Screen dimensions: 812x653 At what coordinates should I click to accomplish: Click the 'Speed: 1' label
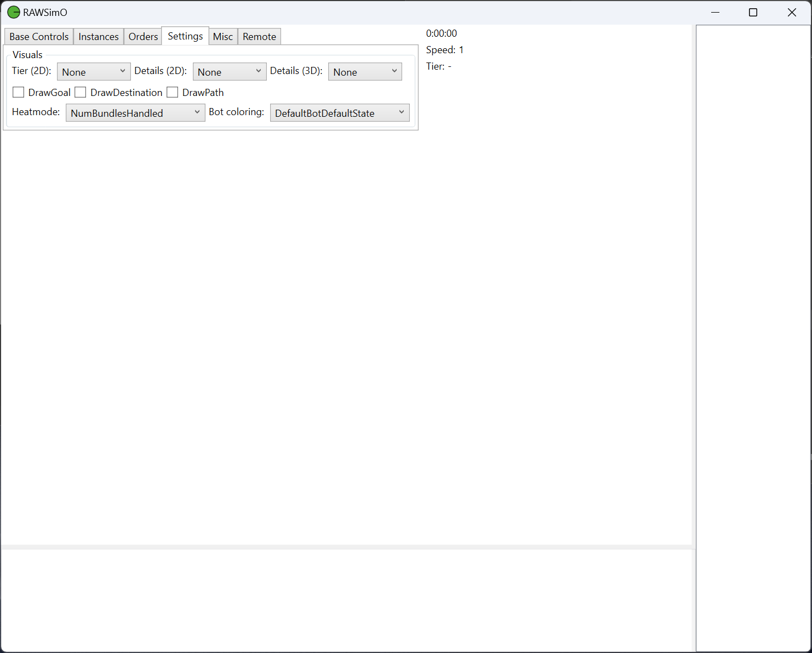(445, 50)
